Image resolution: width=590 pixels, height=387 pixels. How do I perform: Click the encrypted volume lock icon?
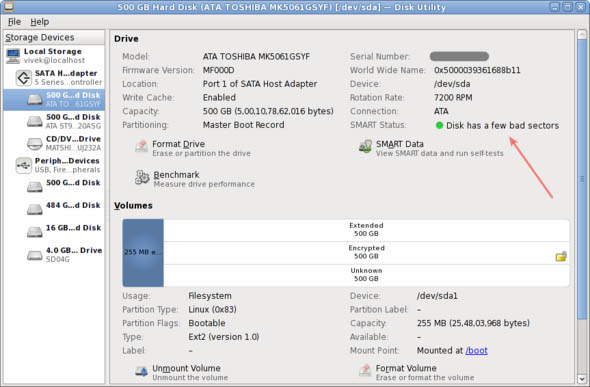point(561,256)
